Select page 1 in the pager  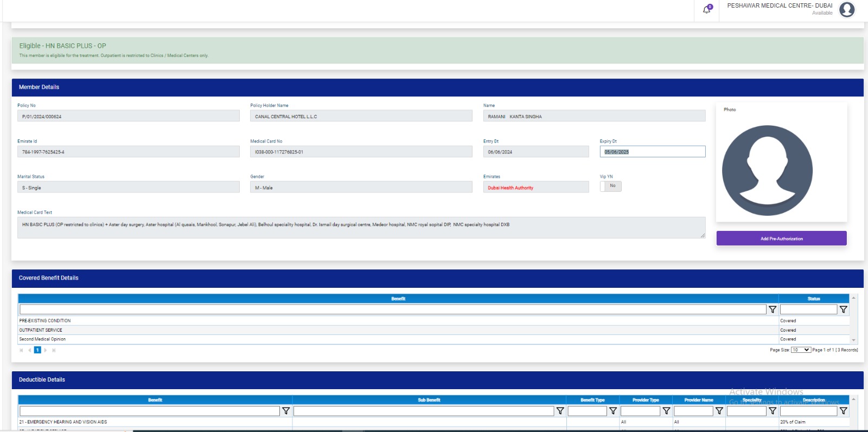click(x=37, y=350)
